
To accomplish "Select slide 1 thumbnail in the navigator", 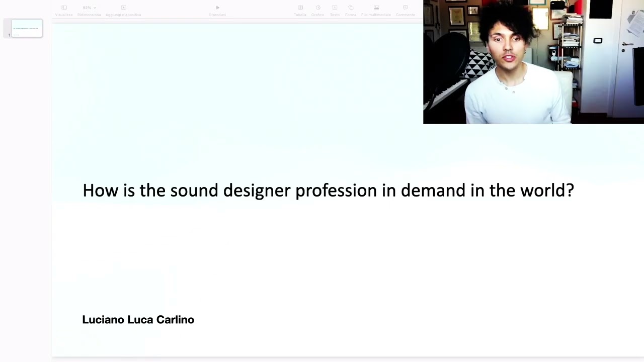I will pyautogui.click(x=27, y=29).
